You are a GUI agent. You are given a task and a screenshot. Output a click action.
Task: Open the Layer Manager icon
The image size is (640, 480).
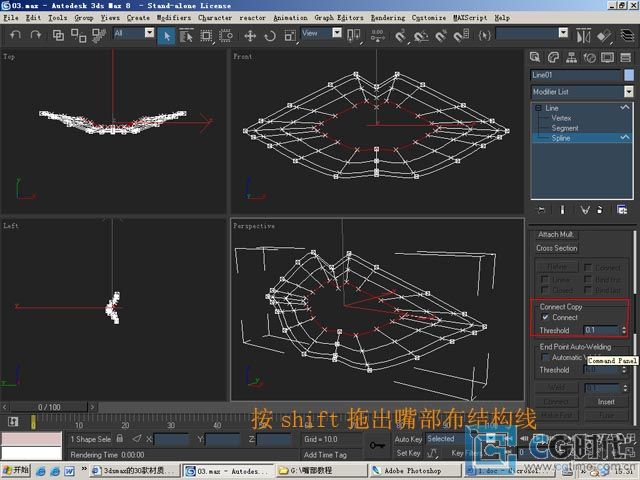[628, 36]
